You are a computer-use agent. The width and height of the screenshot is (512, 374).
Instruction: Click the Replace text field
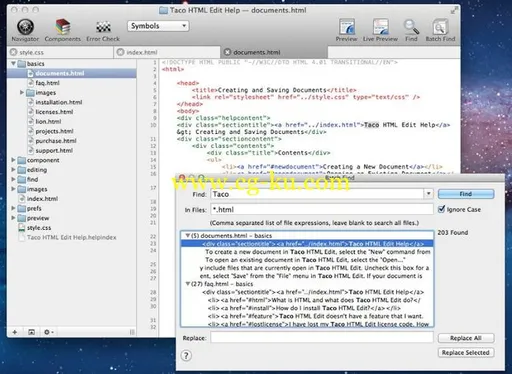coord(322,337)
